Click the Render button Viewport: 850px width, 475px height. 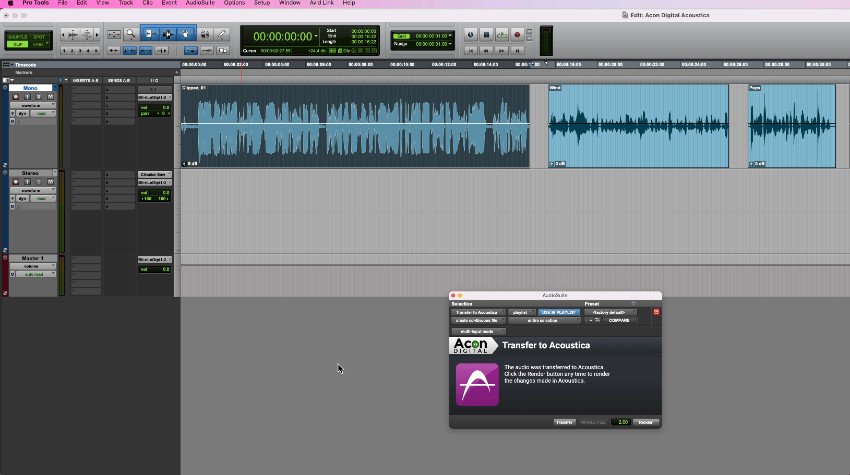pos(645,422)
